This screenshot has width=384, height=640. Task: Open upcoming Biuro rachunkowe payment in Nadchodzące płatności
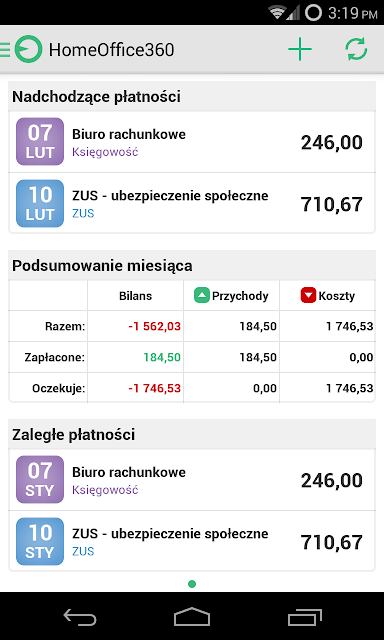point(192,142)
